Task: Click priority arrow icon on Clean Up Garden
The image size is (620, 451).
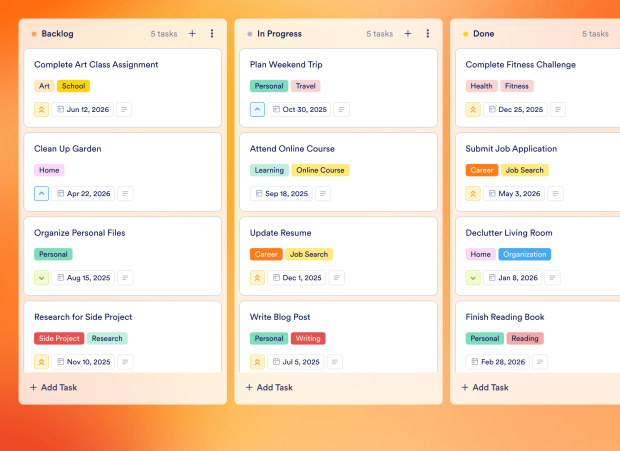Action: [41, 193]
